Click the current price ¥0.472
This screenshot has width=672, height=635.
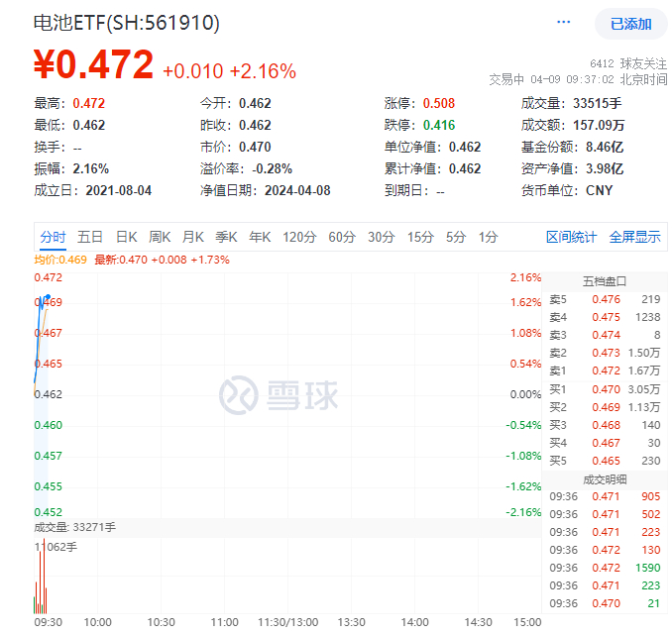(94, 64)
